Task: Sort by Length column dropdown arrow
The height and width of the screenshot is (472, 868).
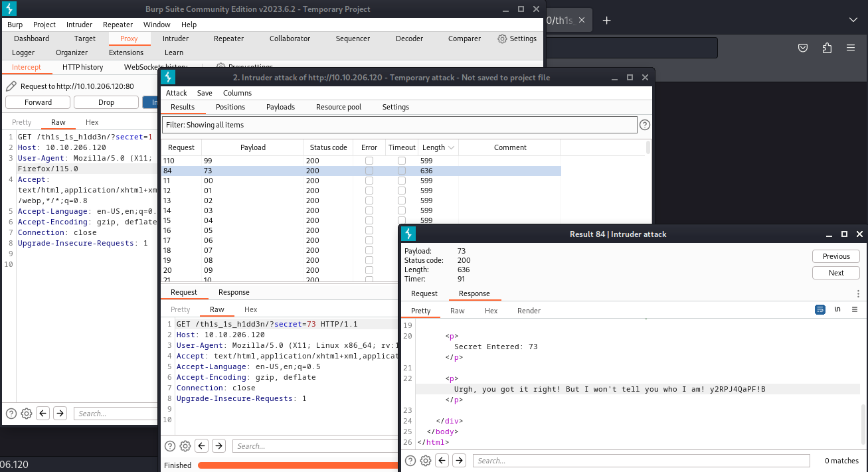Action: 452,148
